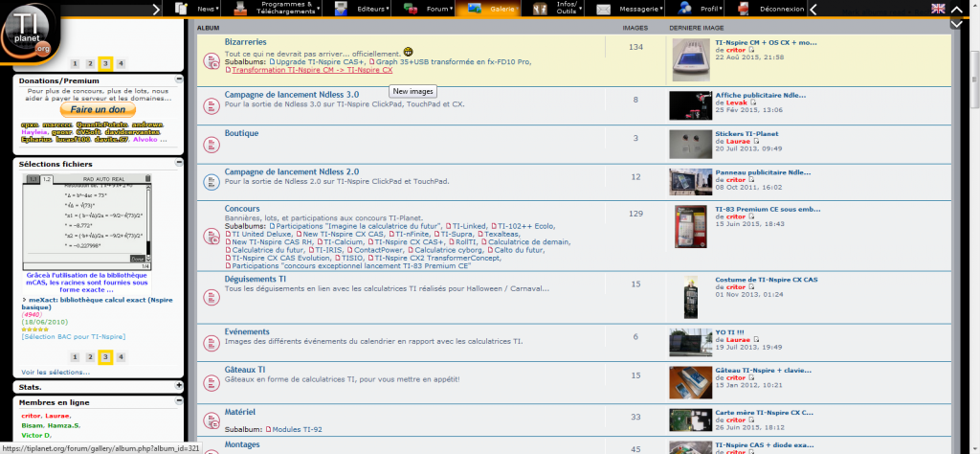Open the Gâteaux TI latest image thumbnail
This screenshot has height=454, width=980.
pos(691,381)
